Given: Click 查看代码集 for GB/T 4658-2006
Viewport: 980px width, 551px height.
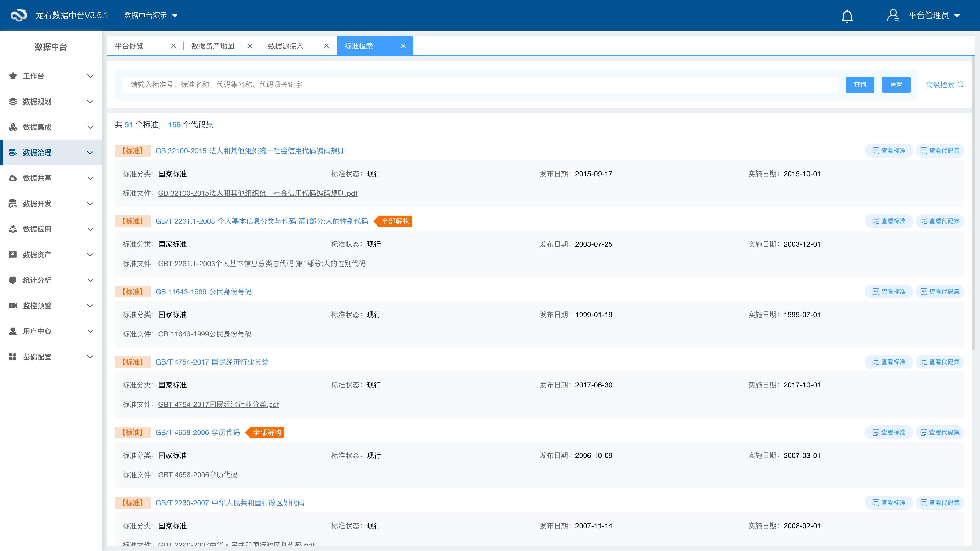Looking at the screenshot, I should (x=940, y=432).
